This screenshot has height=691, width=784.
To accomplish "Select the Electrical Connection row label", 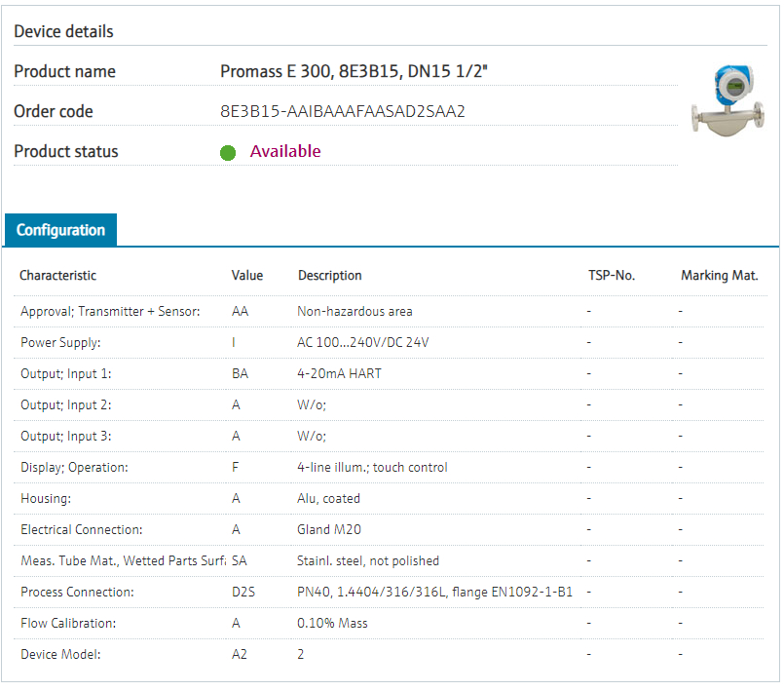I will tap(82, 529).
